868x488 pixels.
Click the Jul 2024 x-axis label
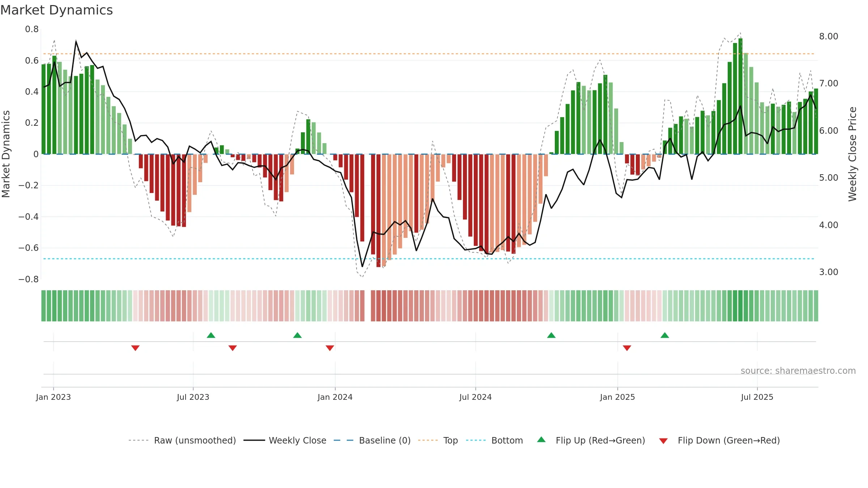(x=476, y=397)
